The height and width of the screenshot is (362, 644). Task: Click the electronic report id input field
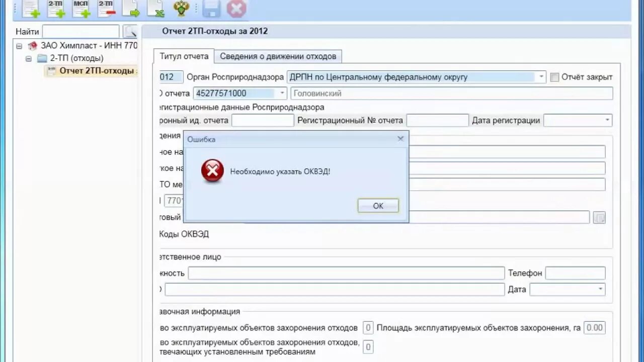(x=263, y=120)
